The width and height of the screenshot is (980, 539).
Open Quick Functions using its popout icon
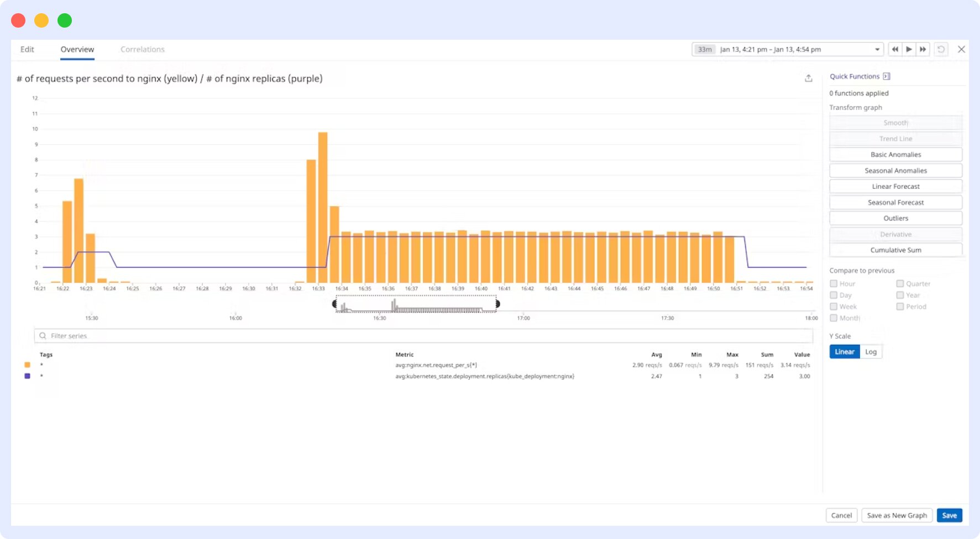point(887,76)
